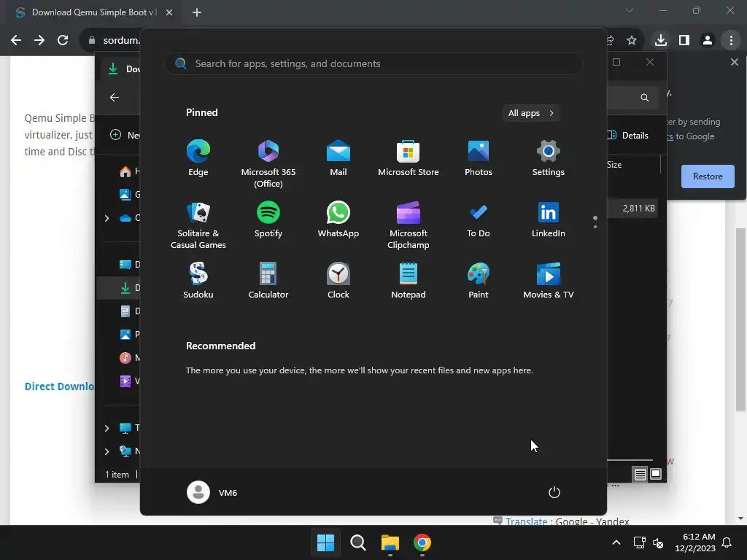Launch the Clock app
Viewport: 747px width, 560px height.
click(x=338, y=281)
